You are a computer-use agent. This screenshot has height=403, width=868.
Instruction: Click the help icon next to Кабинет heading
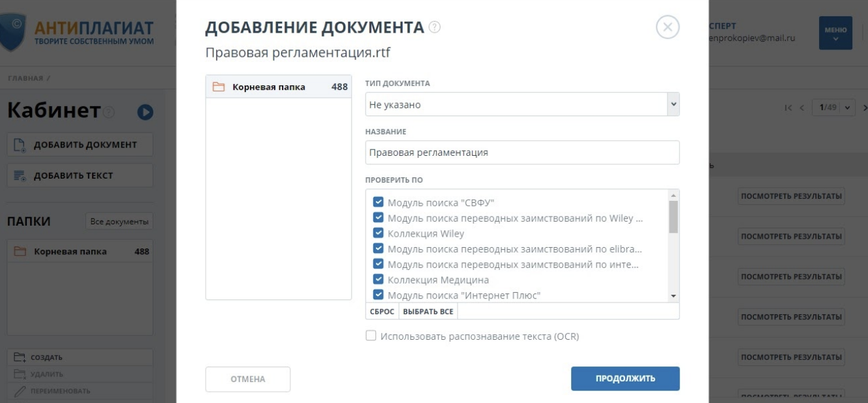(109, 113)
